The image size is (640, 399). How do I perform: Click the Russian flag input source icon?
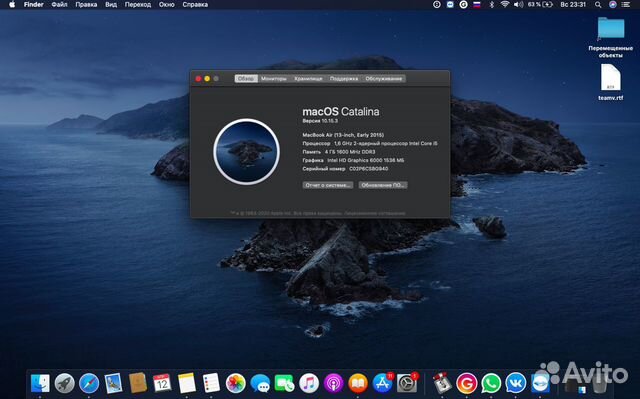coord(477,4)
